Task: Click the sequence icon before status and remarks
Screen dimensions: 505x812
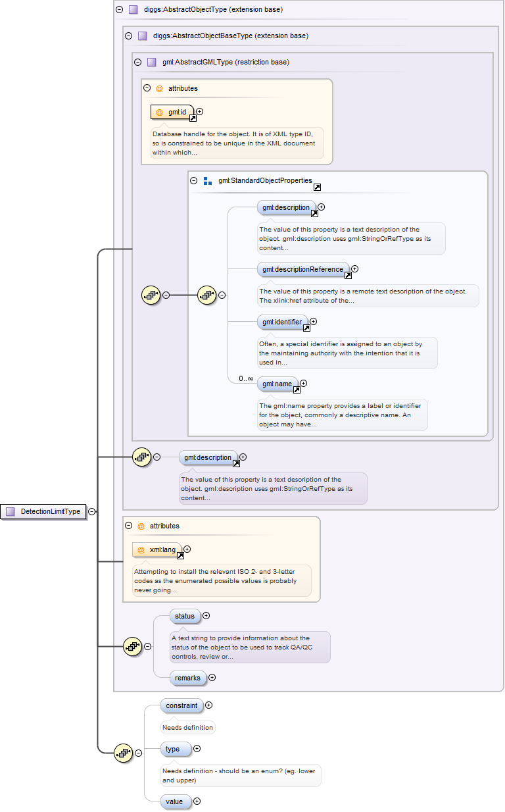Action: click(133, 647)
